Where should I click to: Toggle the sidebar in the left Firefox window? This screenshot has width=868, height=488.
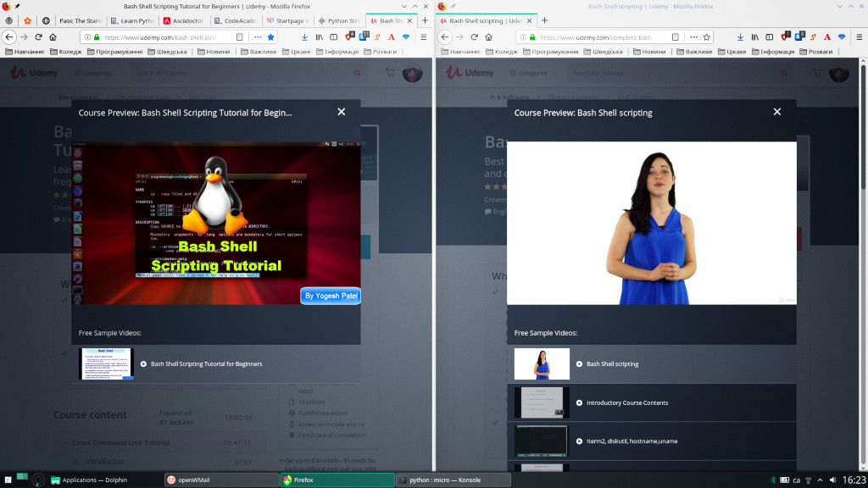click(334, 37)
